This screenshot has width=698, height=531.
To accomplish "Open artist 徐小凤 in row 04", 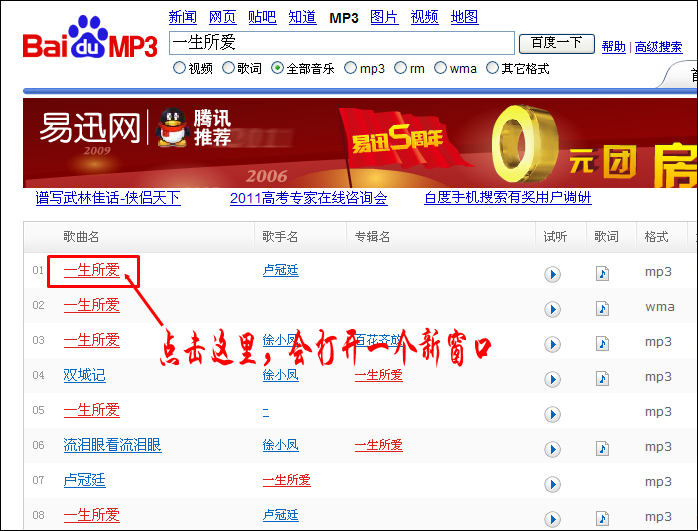I will click(x=280, y=375).
